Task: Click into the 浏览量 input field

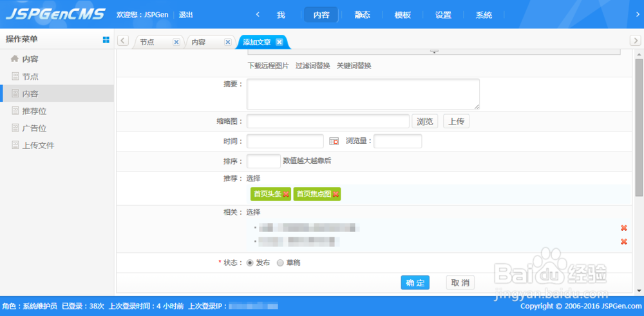Action: [x=397, y=141]
